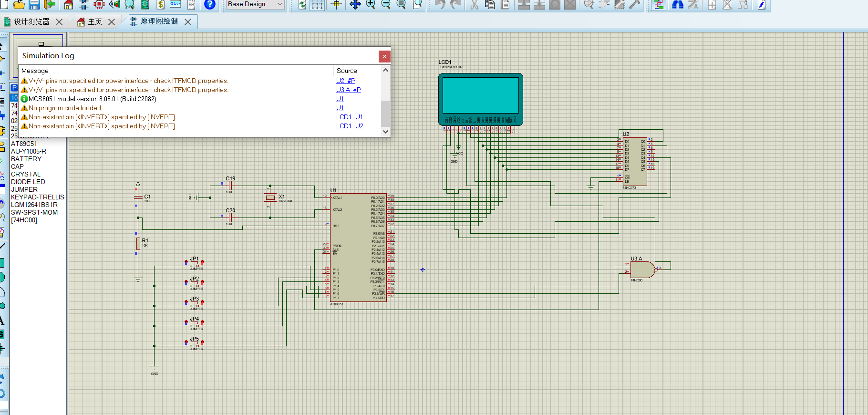Open the Property Assignment Tool icon
This screenshot has height=415, width=868.
click(693, 5)
